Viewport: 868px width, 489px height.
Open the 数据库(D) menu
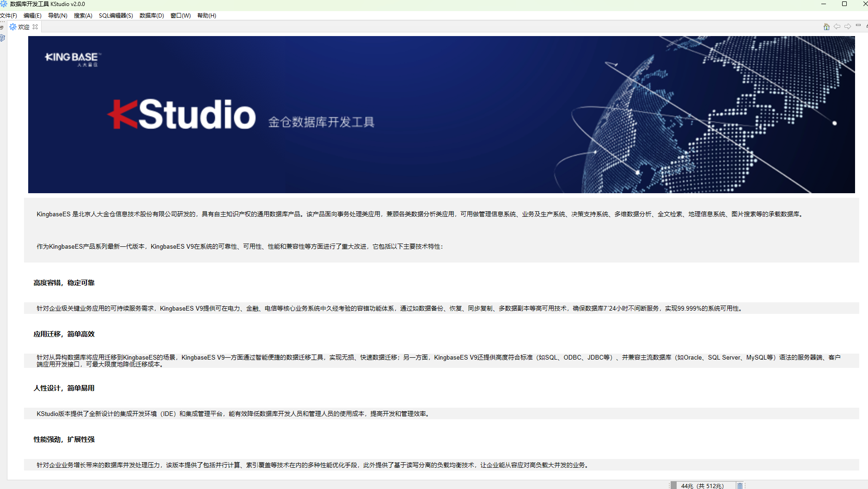pyautogui.click(x=152, y=16)
